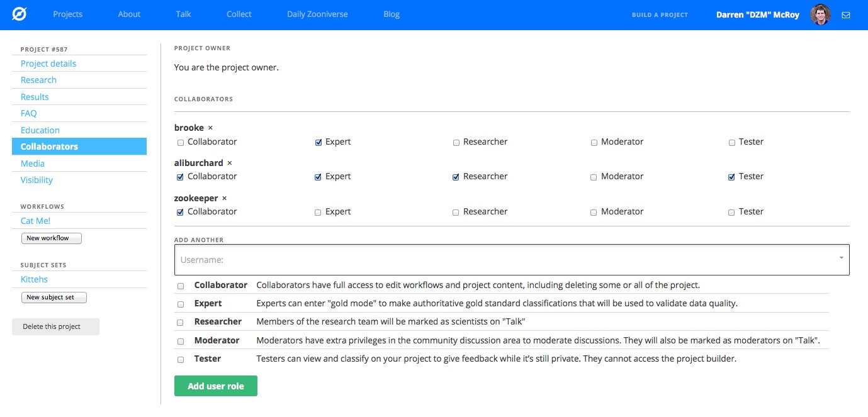Check Tester role for zookeeper
This screenshot has height=417, width=868.
click(731, 213)
